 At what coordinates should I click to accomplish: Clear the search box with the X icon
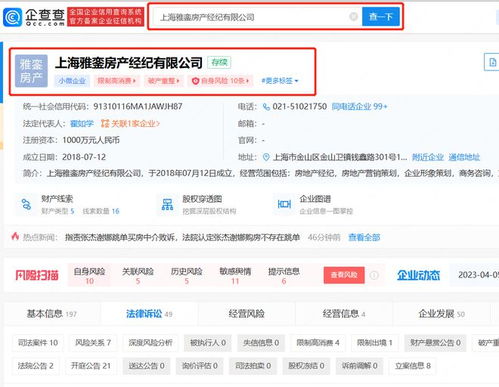click(353, 16)
